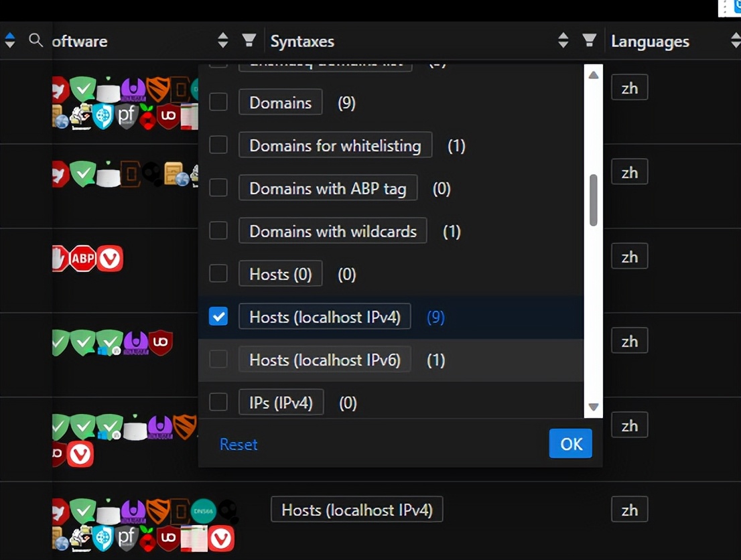Sort the Syntaxes column using sort arrows
This screenshot has height=560, width=741.
click(x=563, y=41)
